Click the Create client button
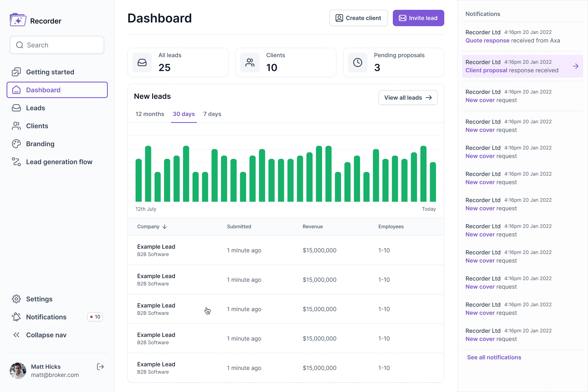The height and width of the screenshot is (392, 588). 358,18
